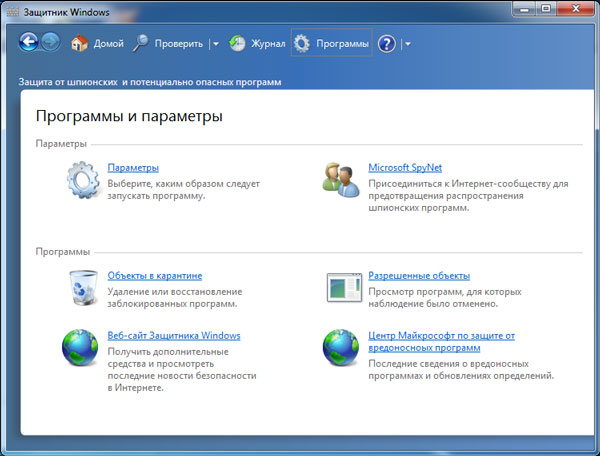The image size is (600, 456).
Task: Click the blue Back arrow button
Action: (29, 42)
